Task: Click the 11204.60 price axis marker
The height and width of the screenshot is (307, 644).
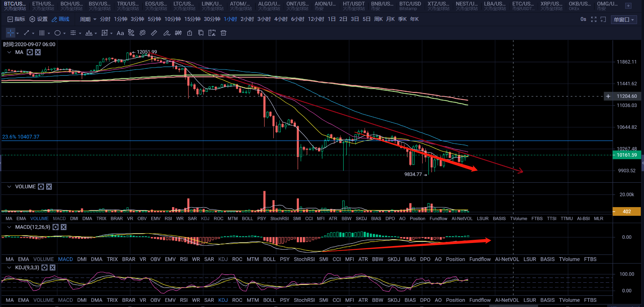Action: coord(626,96)
